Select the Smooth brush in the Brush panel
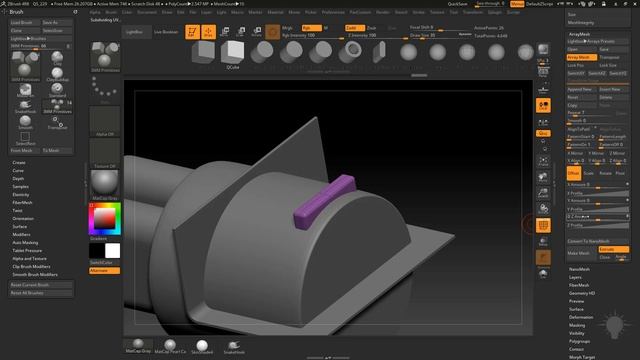This screenshot has height=360, width=640. point(25,122)
